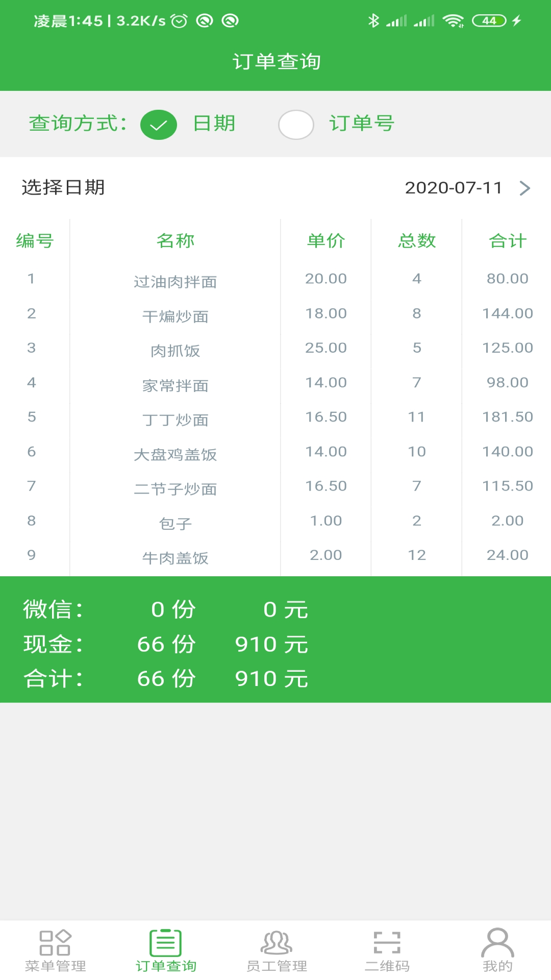
Task: Switch to 员工管理 tab label
Action: [276, 966]
